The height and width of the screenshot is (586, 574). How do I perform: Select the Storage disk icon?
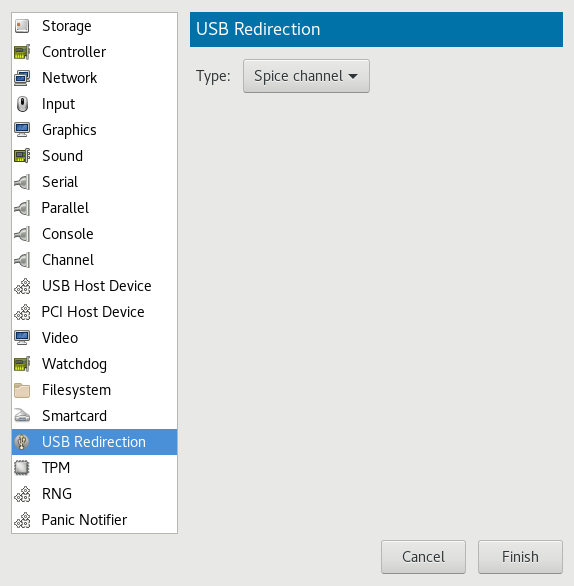click(22, 26)
